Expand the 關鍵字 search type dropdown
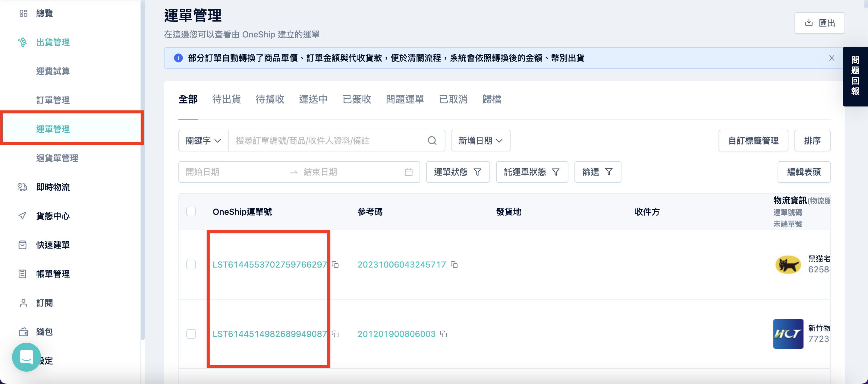The image size is (868, 384). pyautogui.click(x=203, y=141)
